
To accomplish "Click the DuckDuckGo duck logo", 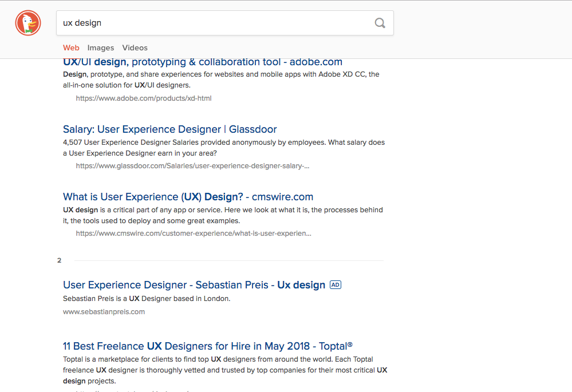I will click(x=27, y=23).
